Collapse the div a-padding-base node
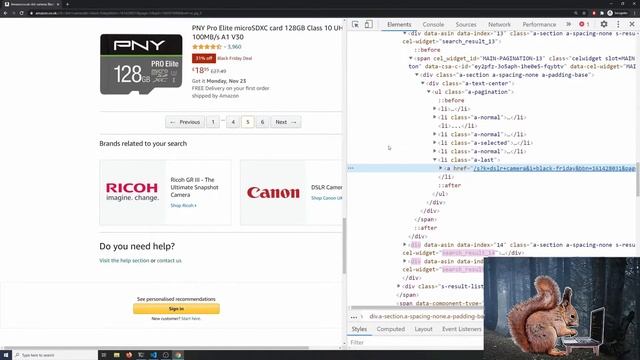 pos(417,75)
